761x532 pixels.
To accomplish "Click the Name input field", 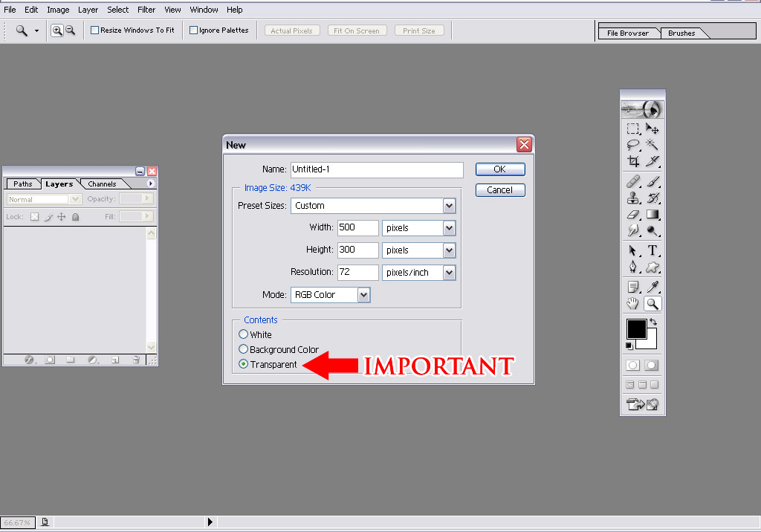I will [377, 169].
